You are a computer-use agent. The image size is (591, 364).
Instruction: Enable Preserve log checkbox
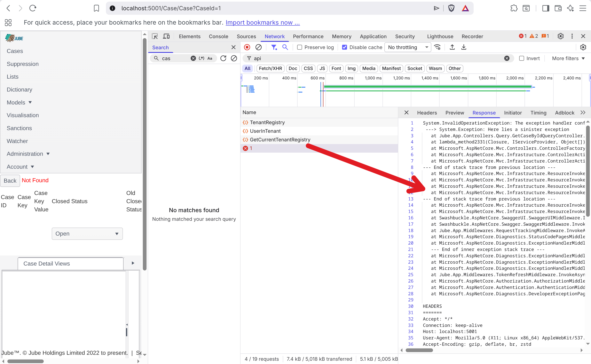[x=299, y=47]
